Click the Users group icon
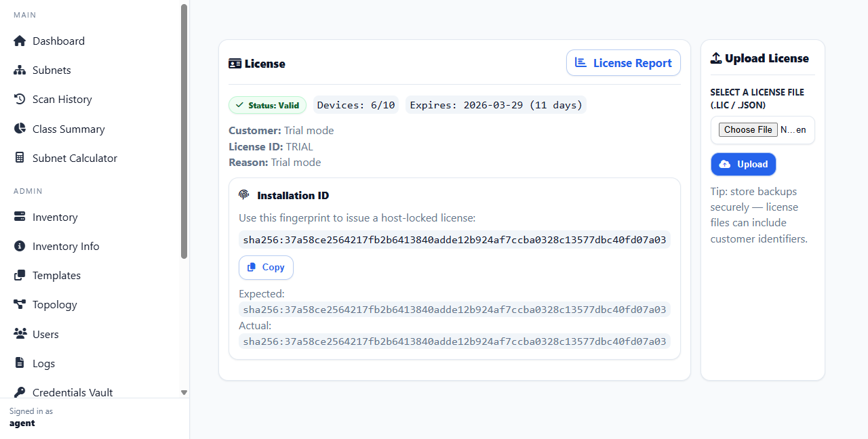 click(x=20, y=334)
